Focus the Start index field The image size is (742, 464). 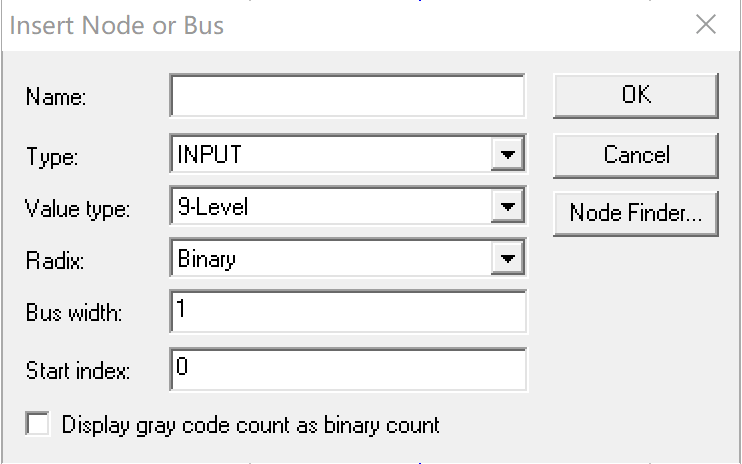(x=348, y=369)
